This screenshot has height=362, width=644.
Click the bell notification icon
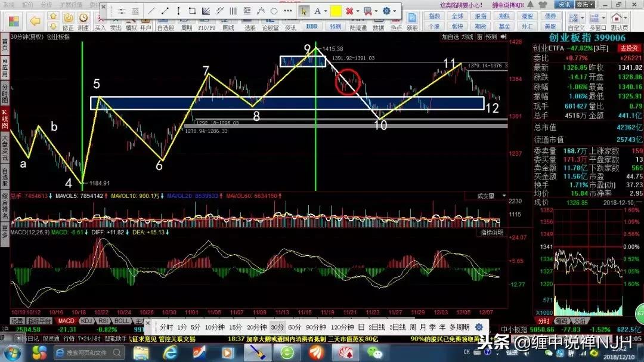[531, 5]
